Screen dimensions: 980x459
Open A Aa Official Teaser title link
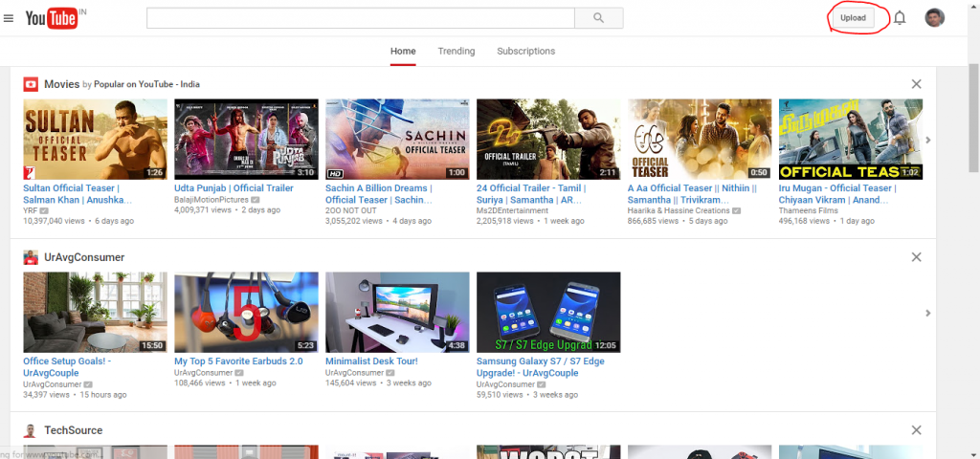pyautogui.click(x=693, y=194)
